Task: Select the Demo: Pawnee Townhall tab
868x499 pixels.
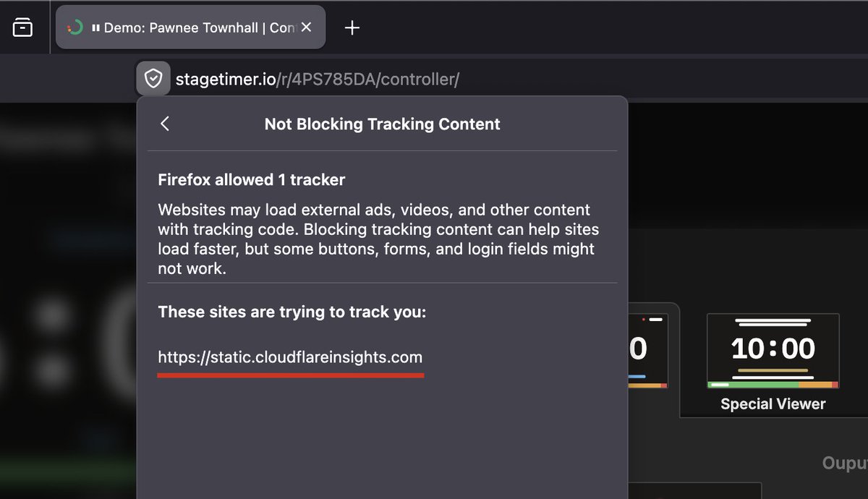Action: (190, 27)
